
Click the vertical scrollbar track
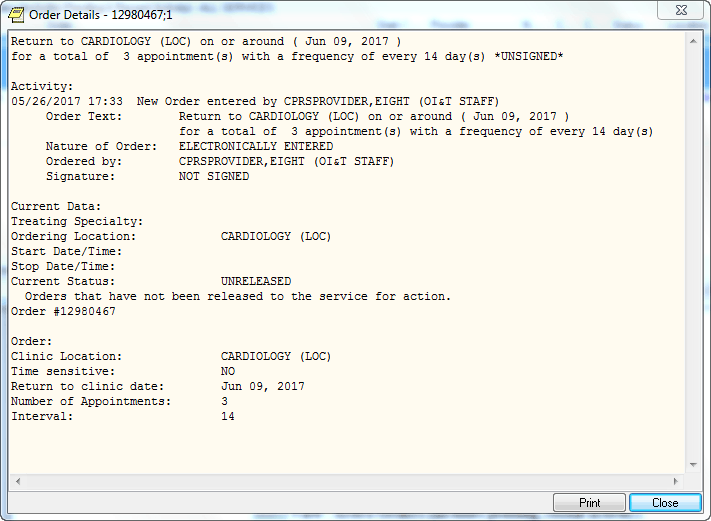coord(695,250)
